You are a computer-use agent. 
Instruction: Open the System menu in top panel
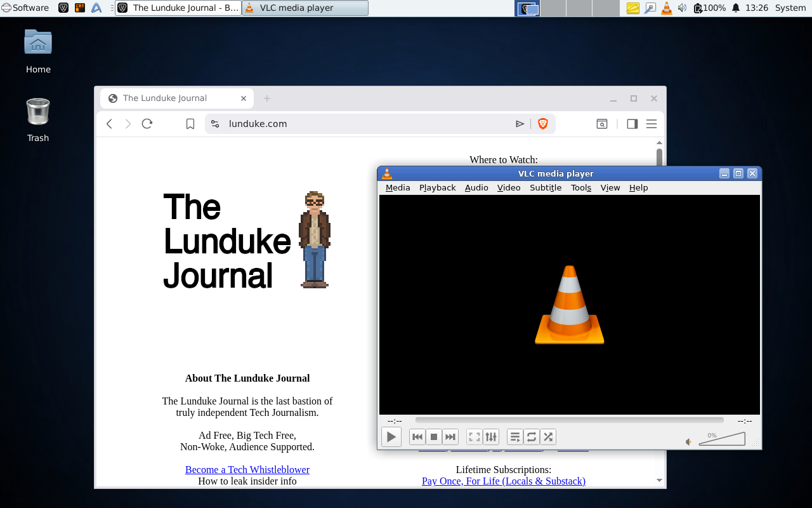point(790,8)
